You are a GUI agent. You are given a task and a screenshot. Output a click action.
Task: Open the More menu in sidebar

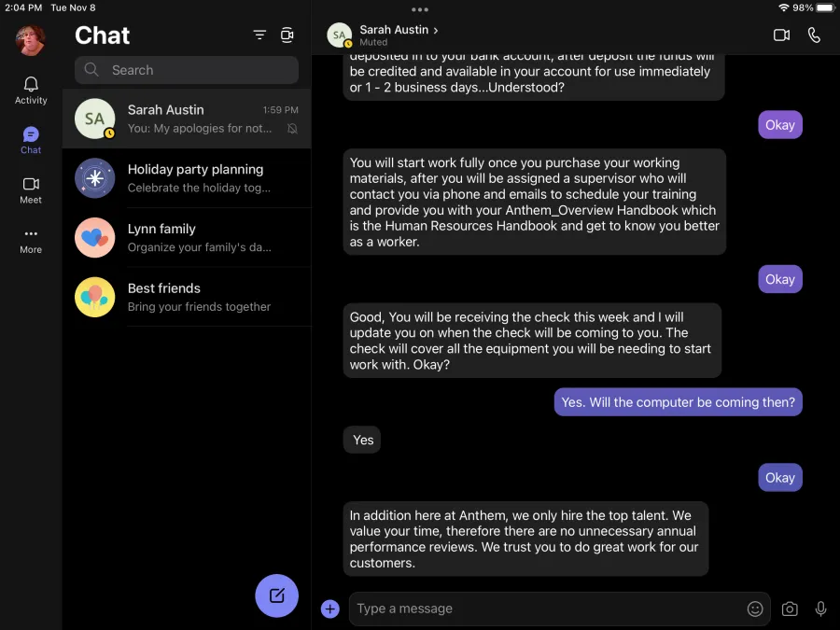(31, 241)
